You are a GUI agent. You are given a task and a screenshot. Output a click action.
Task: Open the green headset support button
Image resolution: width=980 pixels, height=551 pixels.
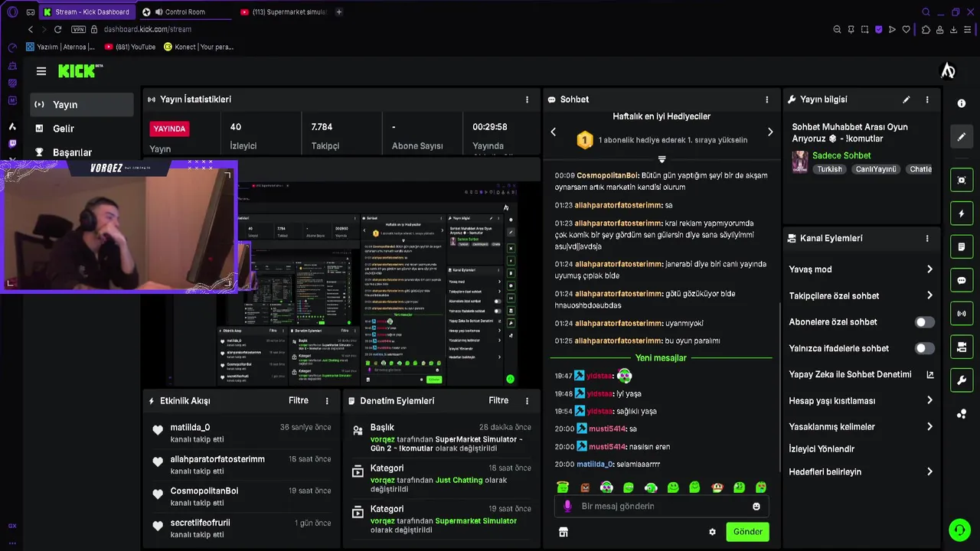point(959,530)
